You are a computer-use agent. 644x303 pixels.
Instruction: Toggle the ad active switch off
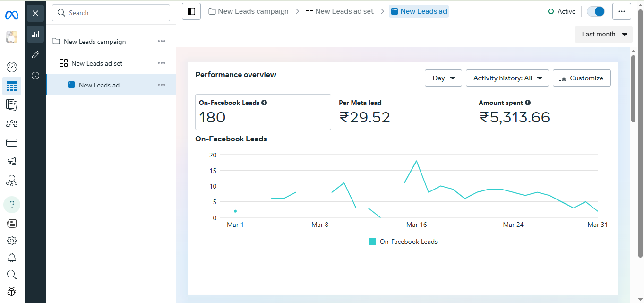(595, 11)
